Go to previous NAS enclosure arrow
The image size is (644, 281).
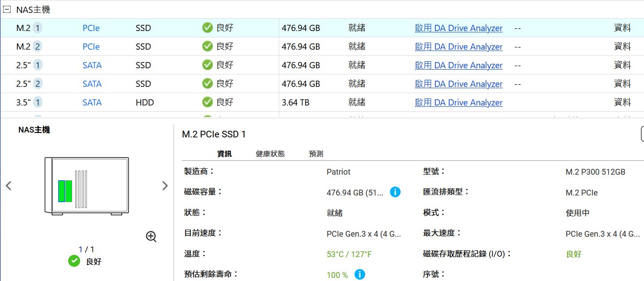[x=8, y=186]
